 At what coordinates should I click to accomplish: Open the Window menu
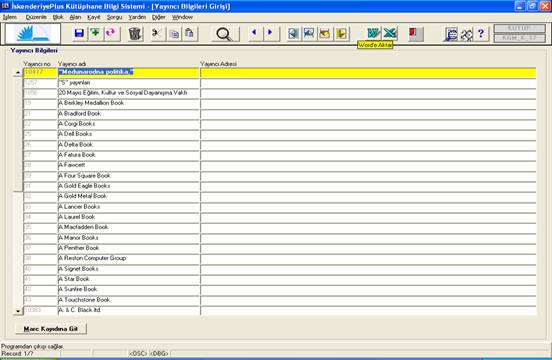click(x=182, y=17)
